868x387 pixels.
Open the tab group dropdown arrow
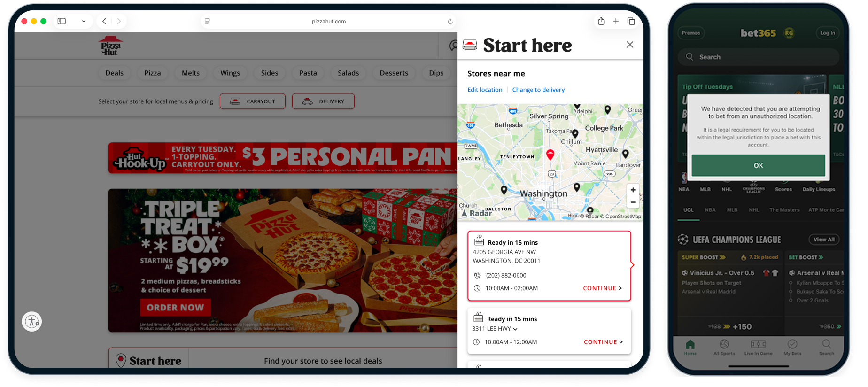tap(84, 21)
